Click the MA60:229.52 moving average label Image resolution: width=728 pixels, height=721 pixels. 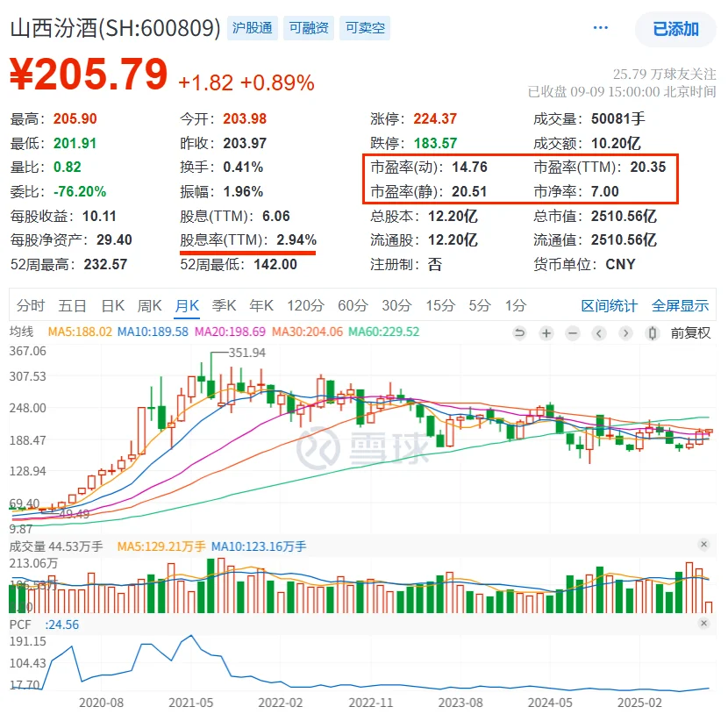[383, 332]
